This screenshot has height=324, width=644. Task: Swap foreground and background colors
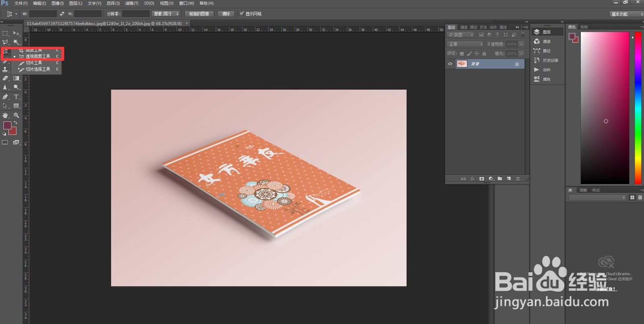click(16, 123)
